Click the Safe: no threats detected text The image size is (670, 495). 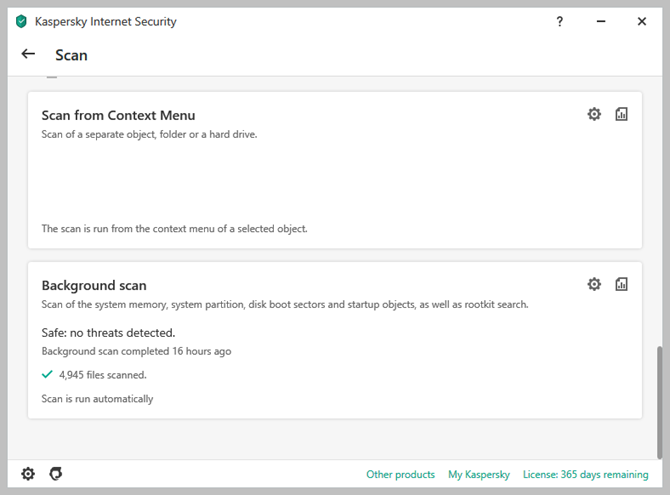point(108,332)
